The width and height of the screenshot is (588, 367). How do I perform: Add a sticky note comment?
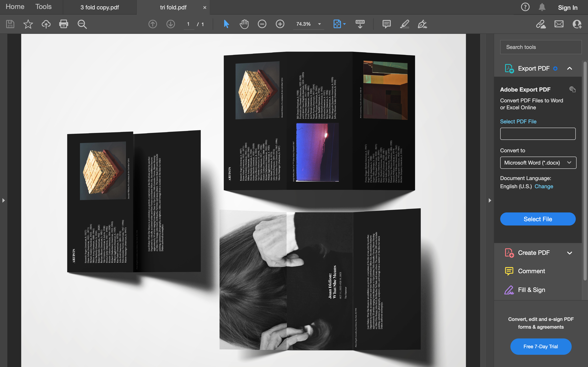tap(386, 24)
